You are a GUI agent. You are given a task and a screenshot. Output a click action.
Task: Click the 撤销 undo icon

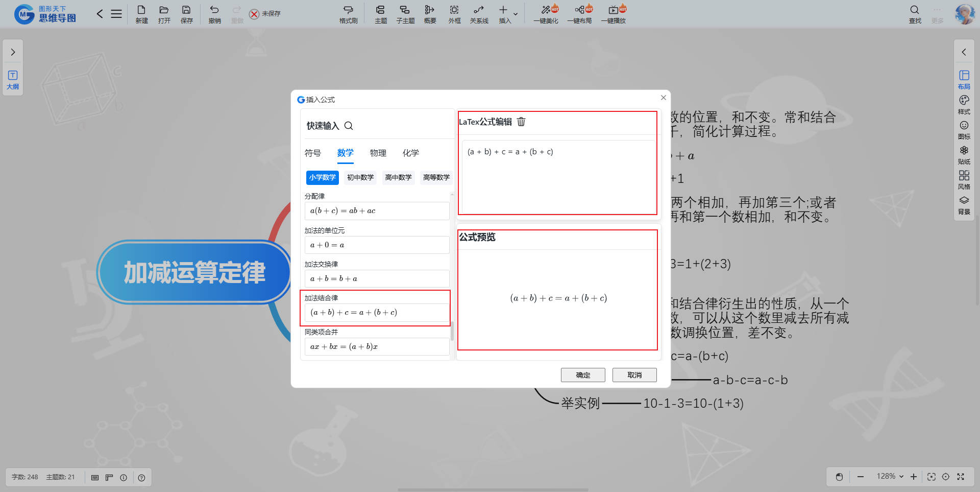pyautogui.click(x=214, y=14)
